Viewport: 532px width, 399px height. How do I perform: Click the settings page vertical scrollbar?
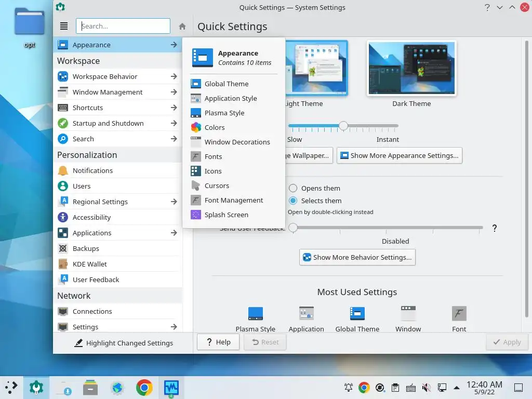point(527,179)
